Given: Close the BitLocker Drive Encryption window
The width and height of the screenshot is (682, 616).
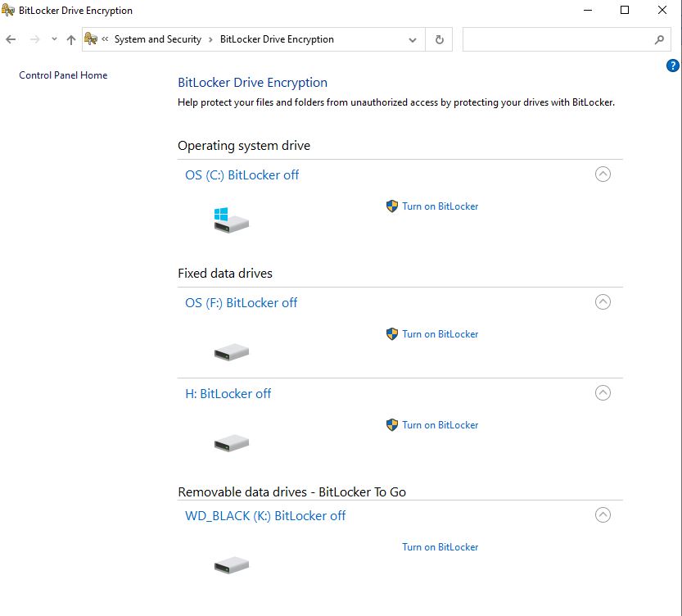Looking at the screenshot, I should pyautogui.click(x=662, y=10).
